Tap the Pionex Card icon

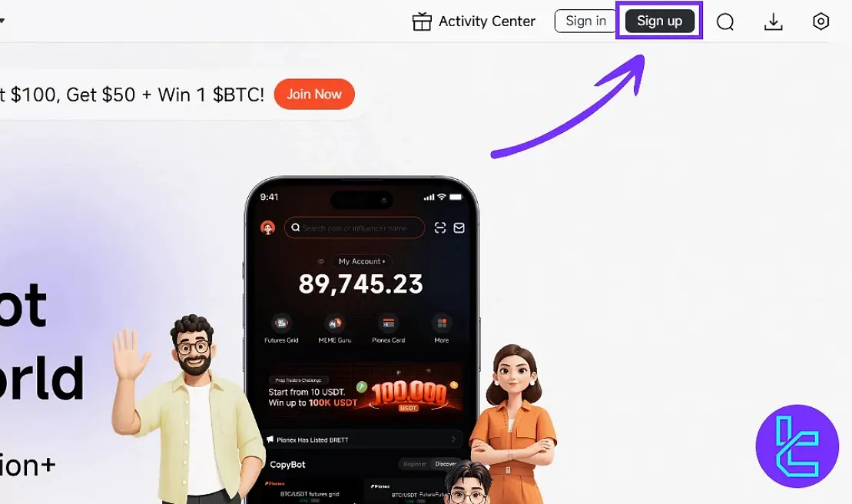click(x=388, y=323)
